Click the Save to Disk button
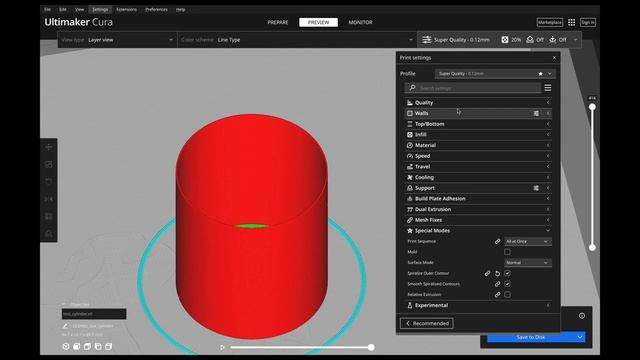 tap(531, 337)
